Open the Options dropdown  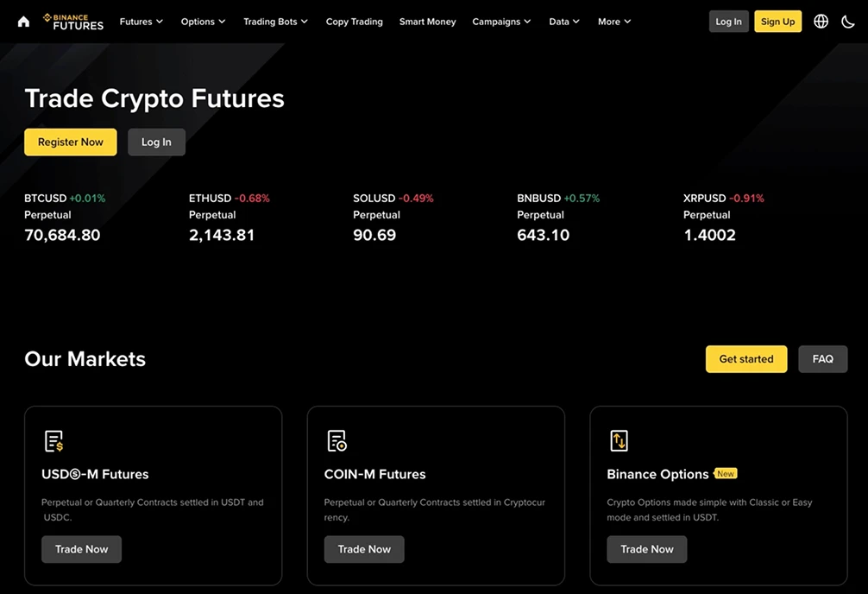pos(203,22)
